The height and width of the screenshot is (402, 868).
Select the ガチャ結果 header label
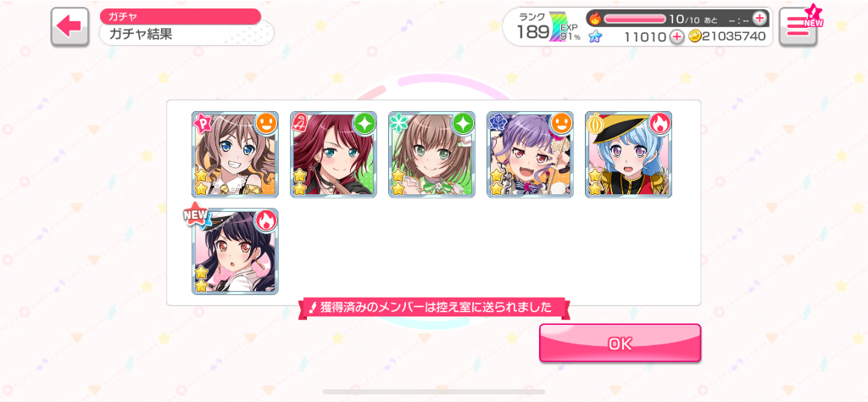pyautogui.click(x=141, y=34)
